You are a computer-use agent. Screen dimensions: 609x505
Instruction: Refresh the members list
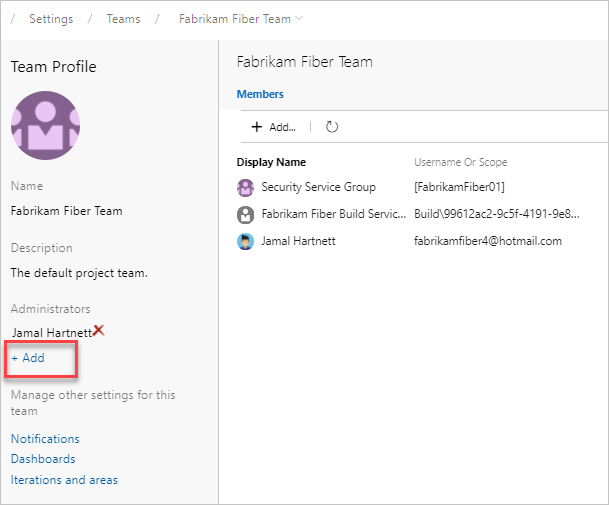(332, 127)
